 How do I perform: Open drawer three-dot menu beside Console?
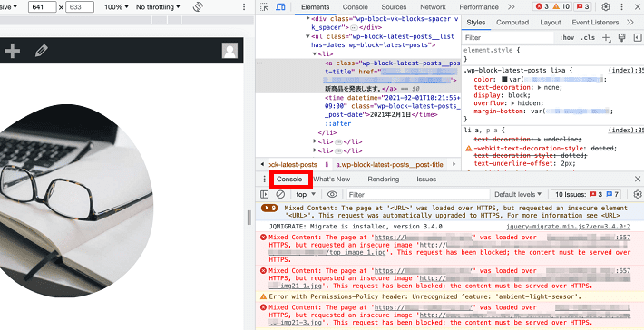(264, 179)
